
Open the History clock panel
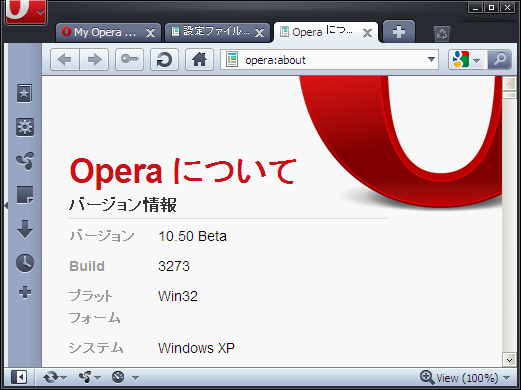coord(25,263)
